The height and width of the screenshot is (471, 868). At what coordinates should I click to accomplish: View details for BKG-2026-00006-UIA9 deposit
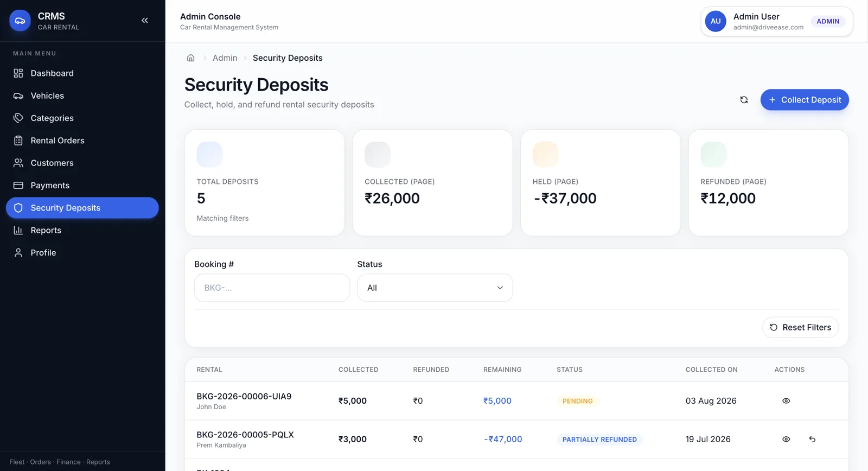click(786, 401)
